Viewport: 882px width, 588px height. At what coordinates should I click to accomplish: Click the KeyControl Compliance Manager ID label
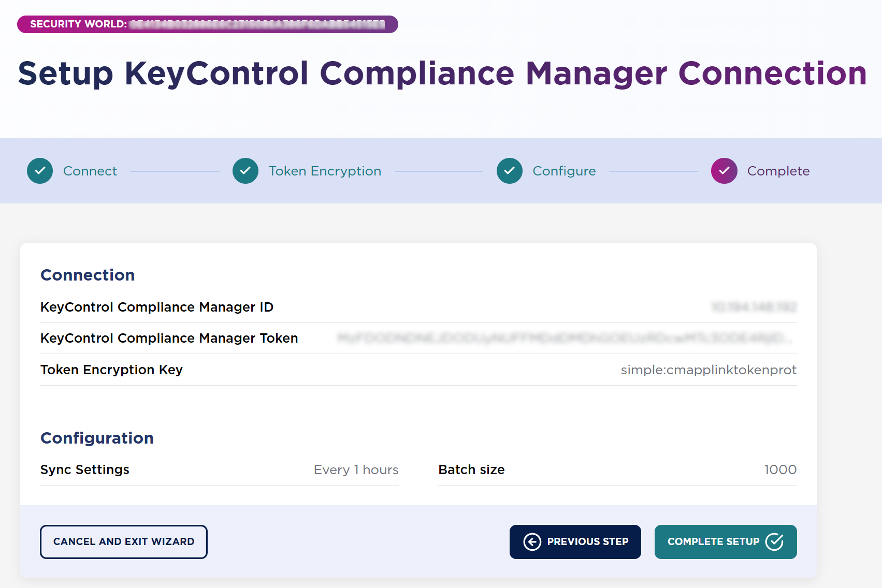[x=157, y=307]
